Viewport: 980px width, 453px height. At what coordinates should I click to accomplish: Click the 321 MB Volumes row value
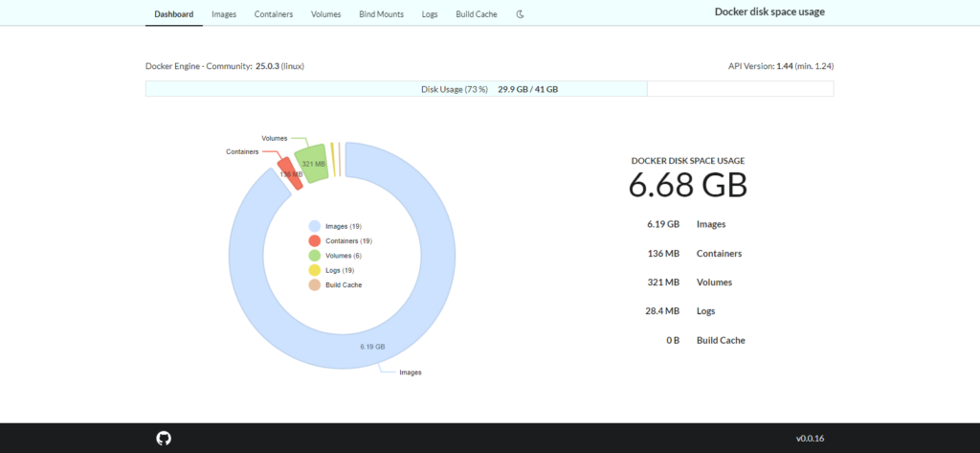pyautogui.click(x=663, y=283)
